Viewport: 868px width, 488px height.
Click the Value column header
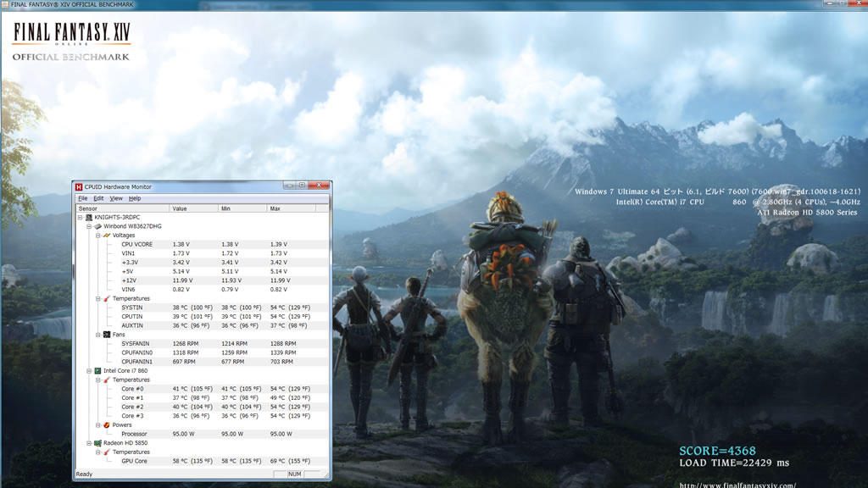(x=194, y=208)
